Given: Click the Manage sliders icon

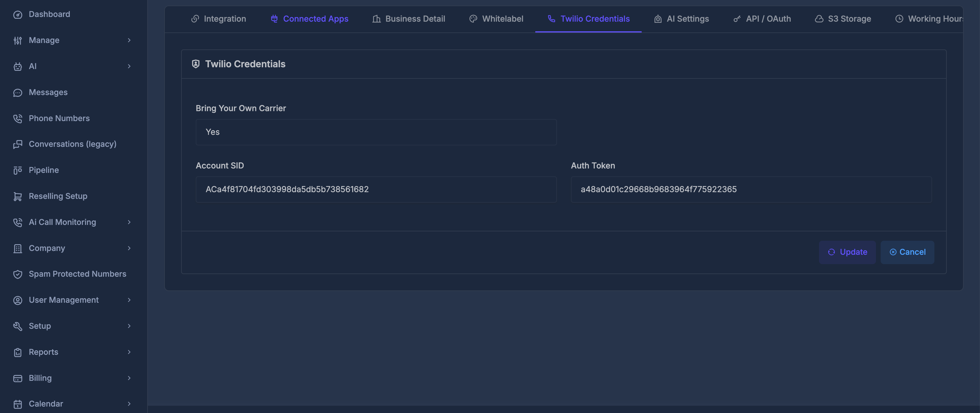Looking at the screenshot, I should pos(18,40).
